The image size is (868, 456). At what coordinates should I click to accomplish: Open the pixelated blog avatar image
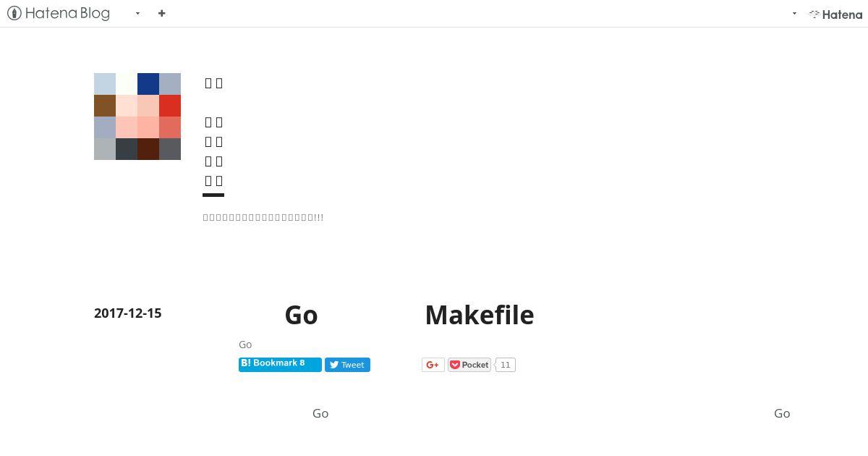pos(137,117)
